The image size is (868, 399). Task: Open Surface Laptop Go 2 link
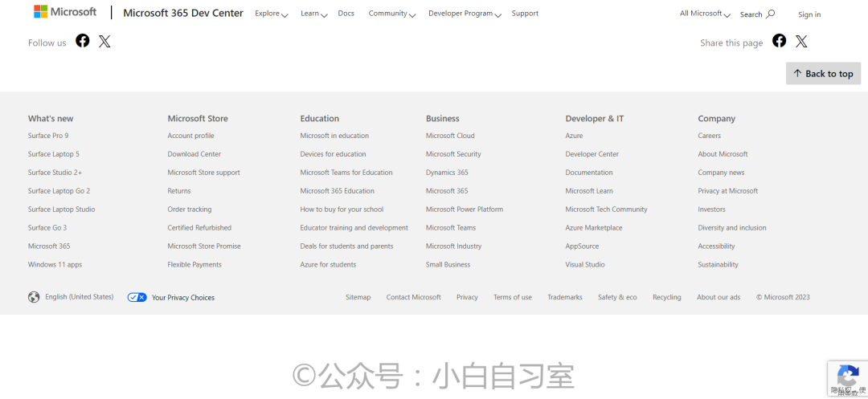point(59,190)
